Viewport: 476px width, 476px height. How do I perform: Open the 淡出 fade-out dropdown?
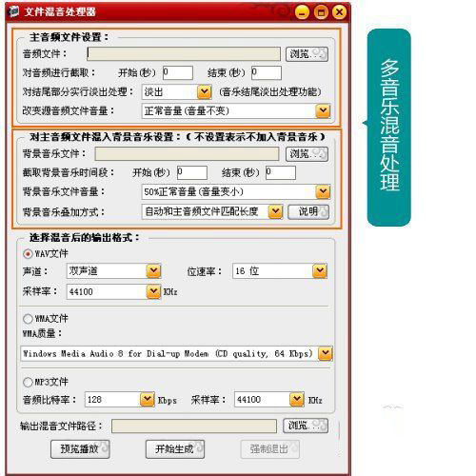click(176, 92)
